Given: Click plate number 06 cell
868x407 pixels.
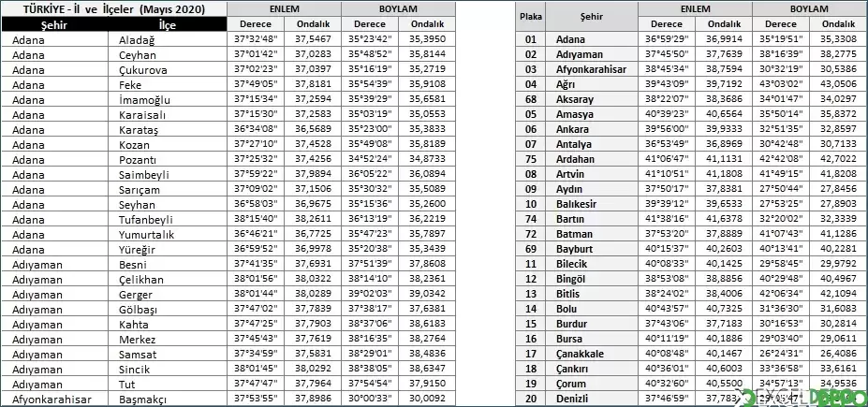Looking at the screenshot, I should 532,129.
